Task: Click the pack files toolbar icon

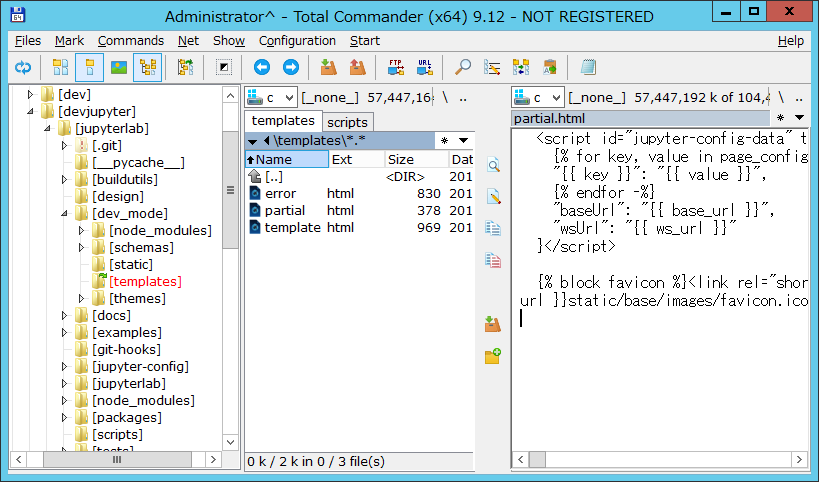Action: [329, 67]
